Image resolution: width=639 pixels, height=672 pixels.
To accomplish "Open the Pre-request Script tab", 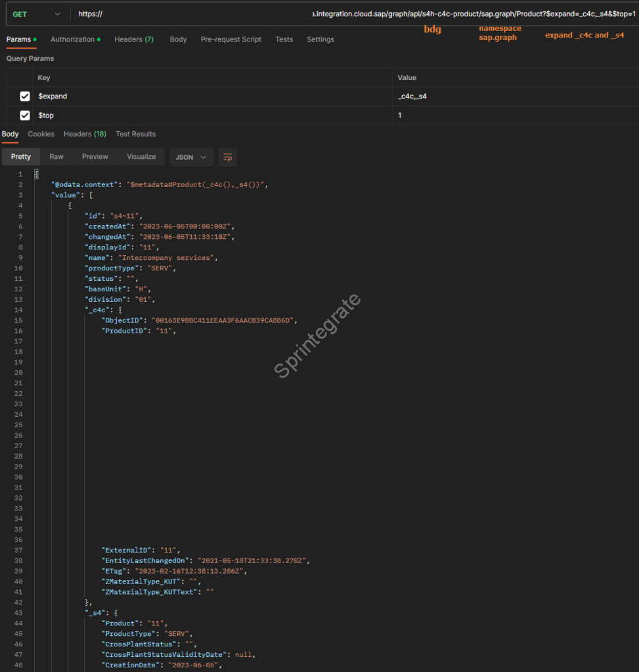I will pos(231,39).
